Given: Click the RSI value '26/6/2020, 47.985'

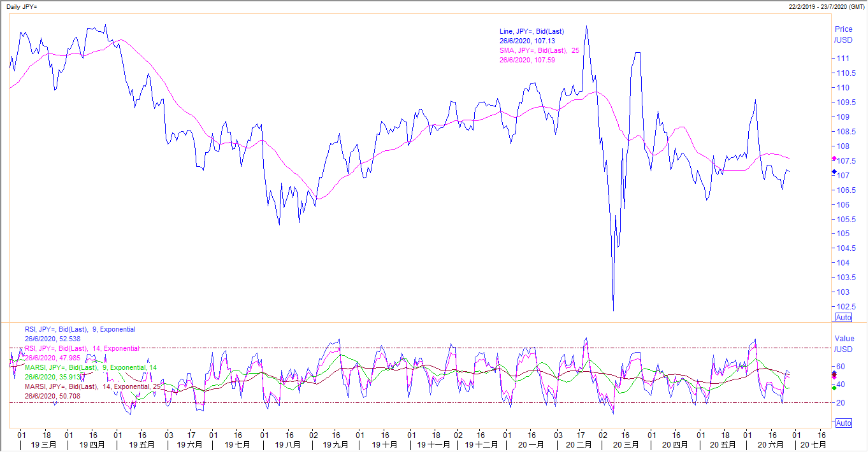Looking at the screenshot, I should [x=54, y=358].
